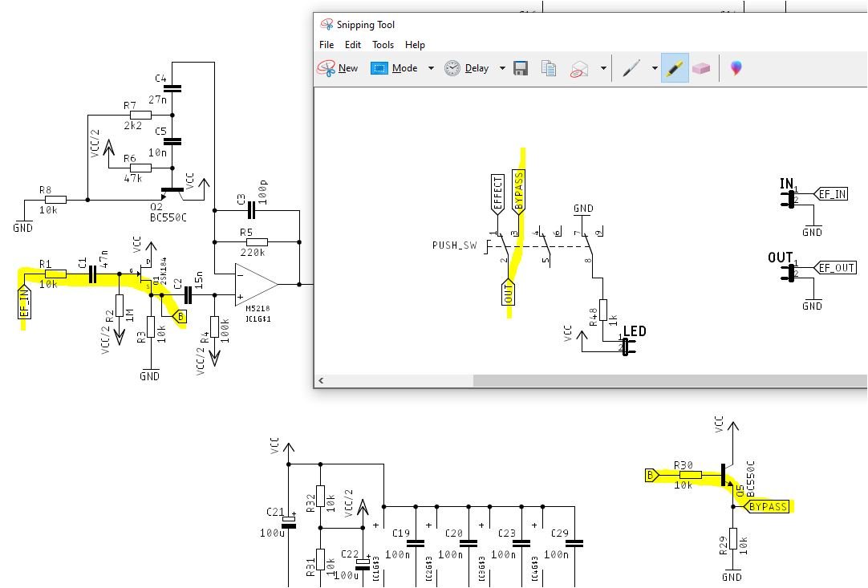Image resolution: width=868 pixels, height=588 pixels.
Task: Open the Tools menu
Action: pos(383,45)
